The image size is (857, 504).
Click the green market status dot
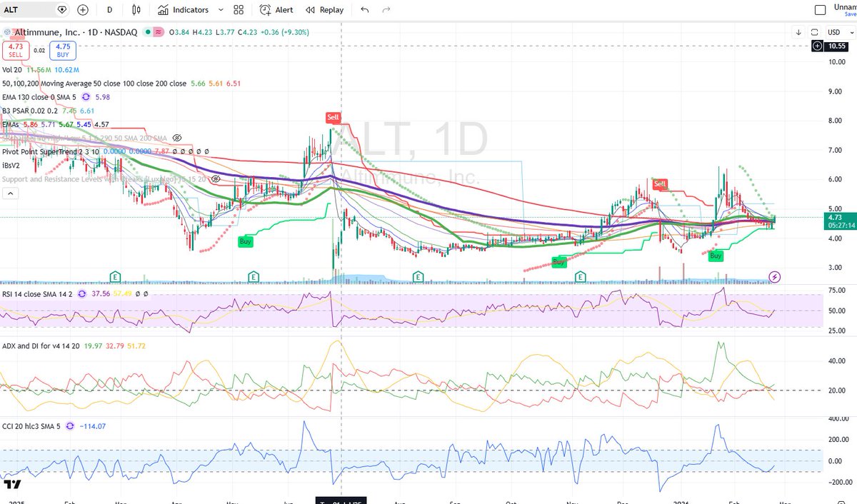click(147, 31)
